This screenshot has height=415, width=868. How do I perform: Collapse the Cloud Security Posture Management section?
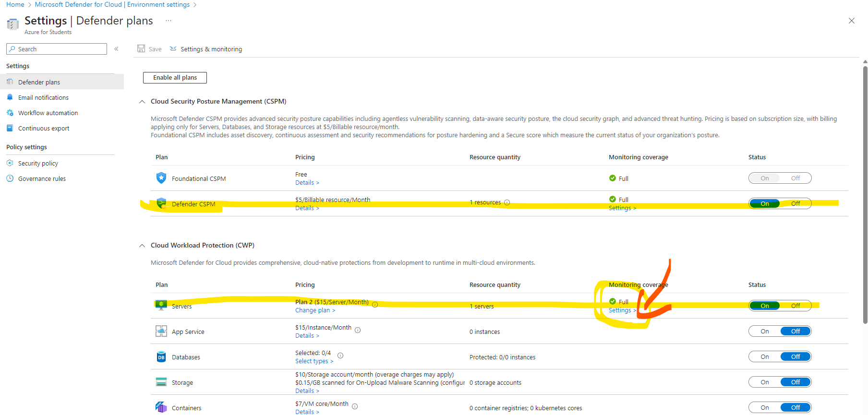point(142,102)
